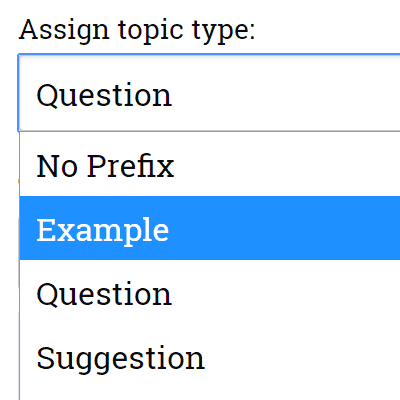Choose the Question entry below Example
400x400 pixels.
tap(210, 293)
